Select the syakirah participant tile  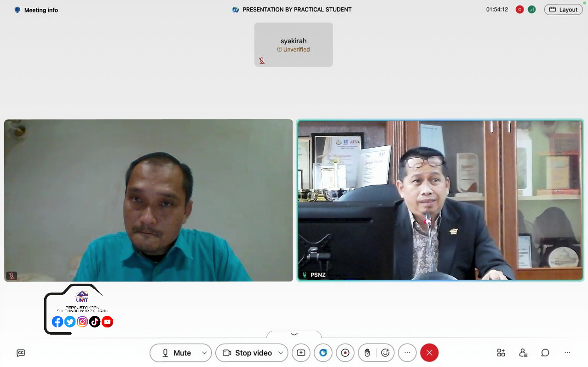click(x=294, y=45)
